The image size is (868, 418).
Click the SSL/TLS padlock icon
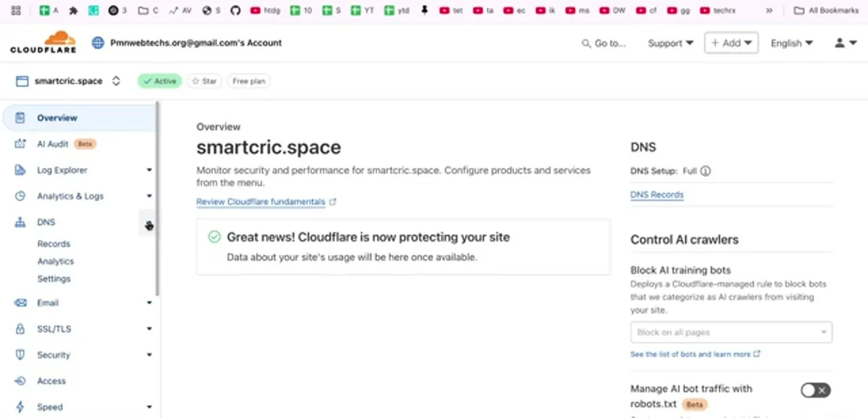point(20,329)
